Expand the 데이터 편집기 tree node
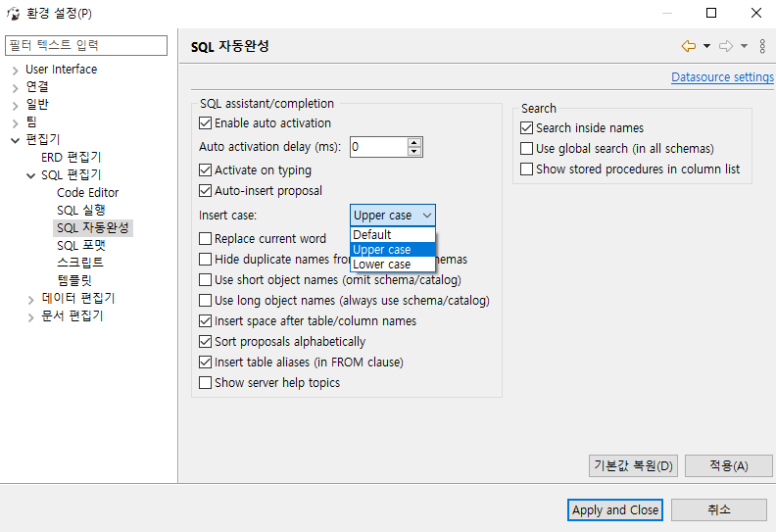The height and width of the screenshot is (532, 776). [x=31, y=299]
